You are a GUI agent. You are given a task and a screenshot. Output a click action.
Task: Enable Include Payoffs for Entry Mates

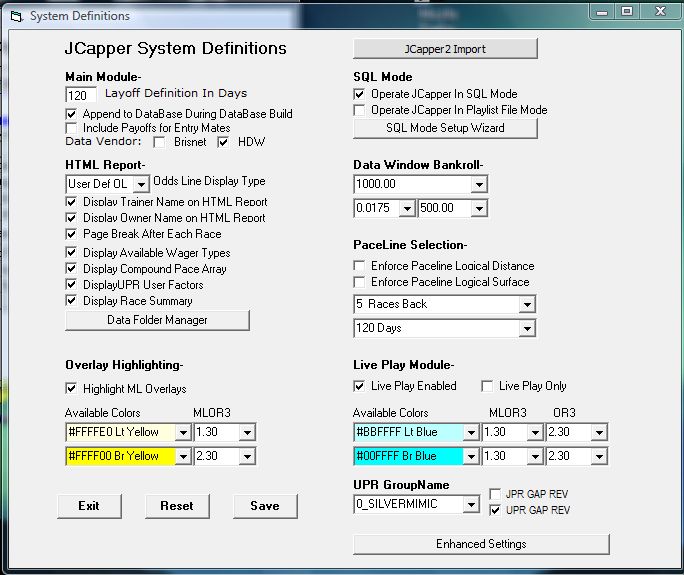click(71, 128)
